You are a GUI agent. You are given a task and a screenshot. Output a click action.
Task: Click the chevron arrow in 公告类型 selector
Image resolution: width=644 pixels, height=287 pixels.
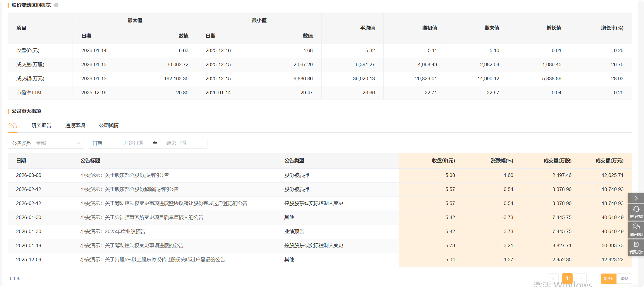coord(78,143)
